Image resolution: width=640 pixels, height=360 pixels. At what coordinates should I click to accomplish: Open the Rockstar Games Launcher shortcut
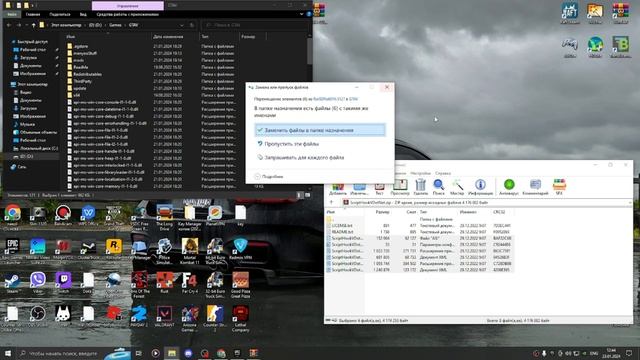(x=113, y=249)
